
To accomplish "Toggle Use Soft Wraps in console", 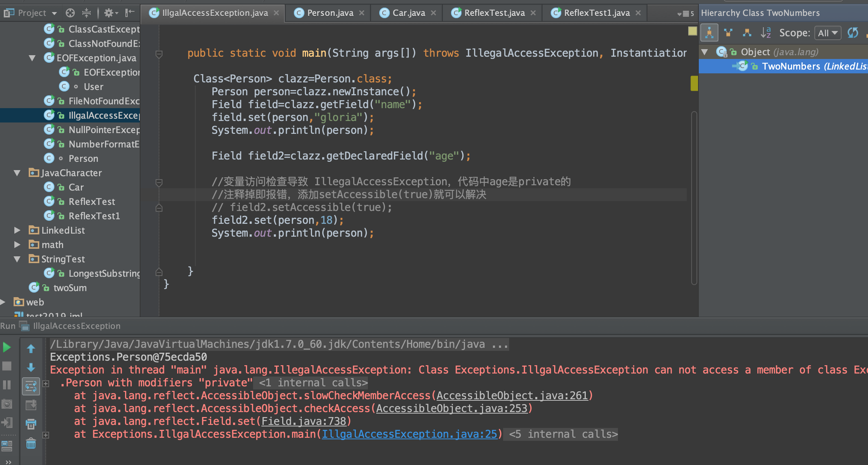I will coord(31,386).
